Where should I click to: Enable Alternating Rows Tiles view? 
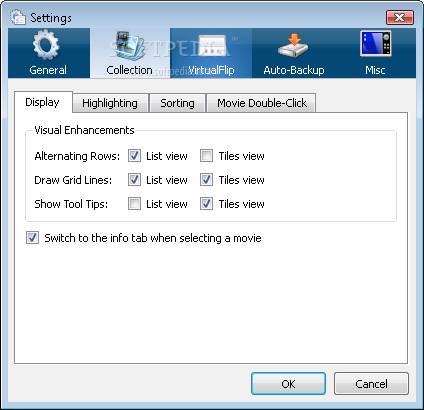pos(206,156)
